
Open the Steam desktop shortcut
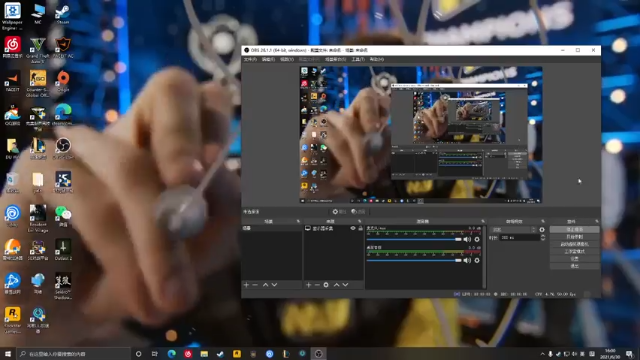click(63, 14)
